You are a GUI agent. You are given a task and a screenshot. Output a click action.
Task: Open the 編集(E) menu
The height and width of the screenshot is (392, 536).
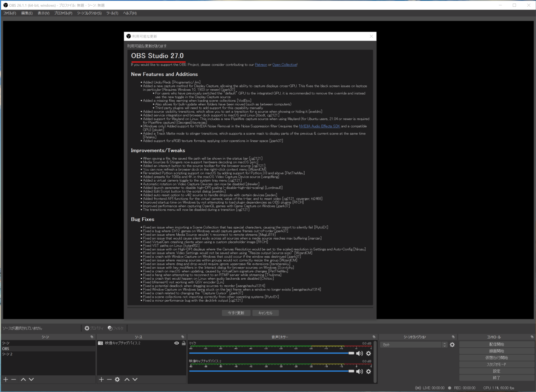coord(27,13)
